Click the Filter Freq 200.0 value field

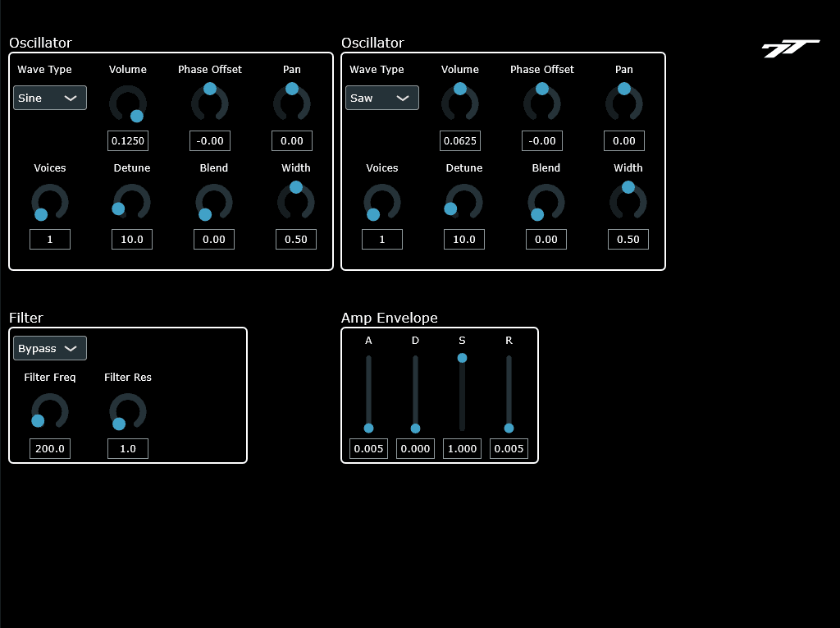pyautogui.click(x=50, y=448)
